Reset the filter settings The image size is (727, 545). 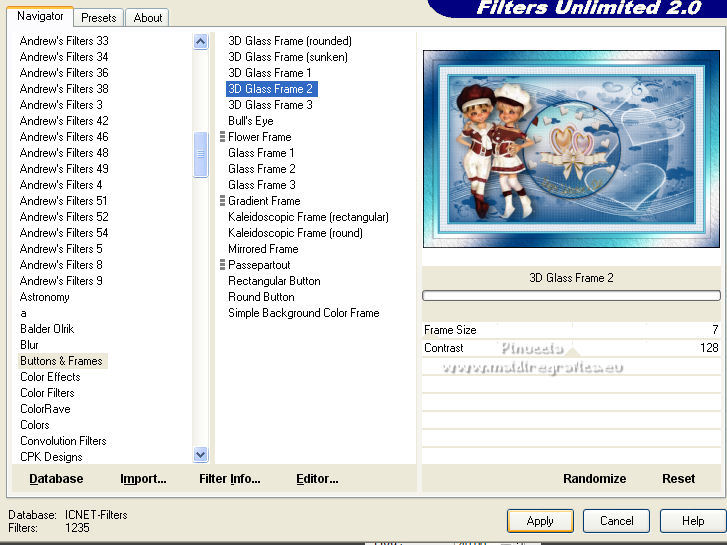[678, 479]
